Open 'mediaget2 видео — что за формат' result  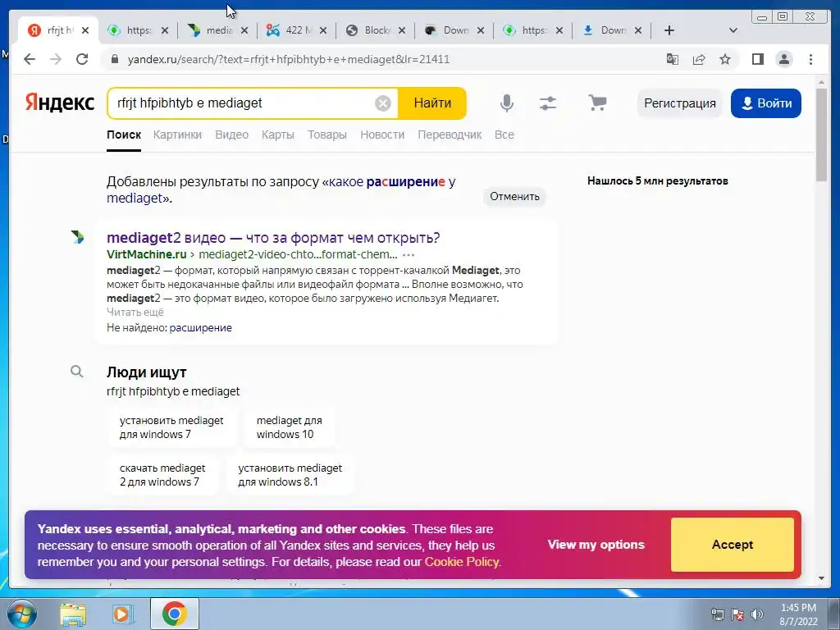pyautogui.click(x=273, y=237)
